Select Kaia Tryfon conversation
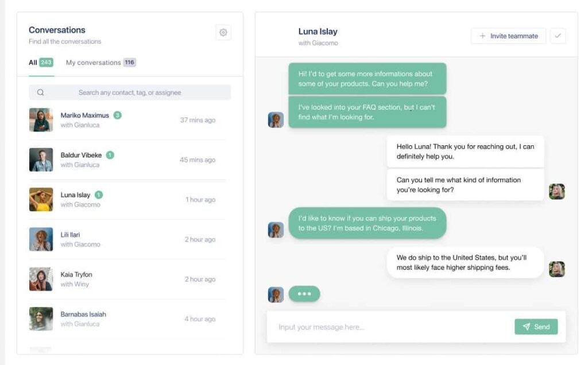Viewport: 588px width, 365px height. [122, 279]
